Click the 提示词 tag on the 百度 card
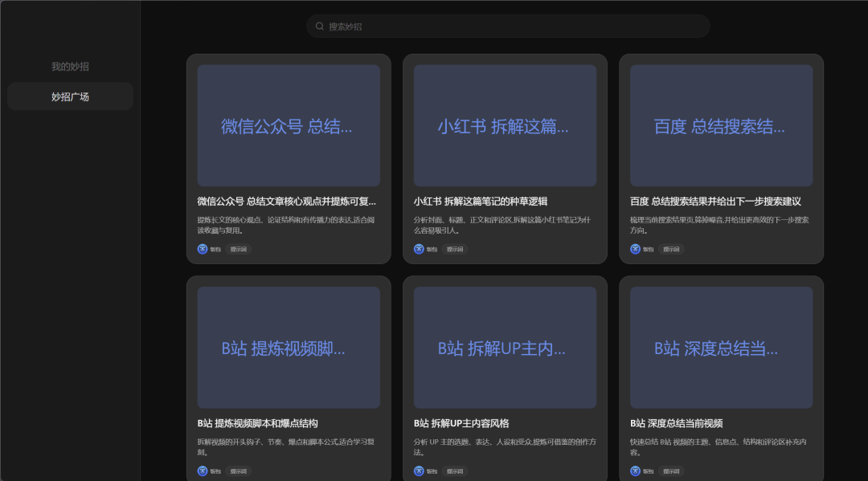Viewport: 868px width, 481px height. click(x=672, y=249)
